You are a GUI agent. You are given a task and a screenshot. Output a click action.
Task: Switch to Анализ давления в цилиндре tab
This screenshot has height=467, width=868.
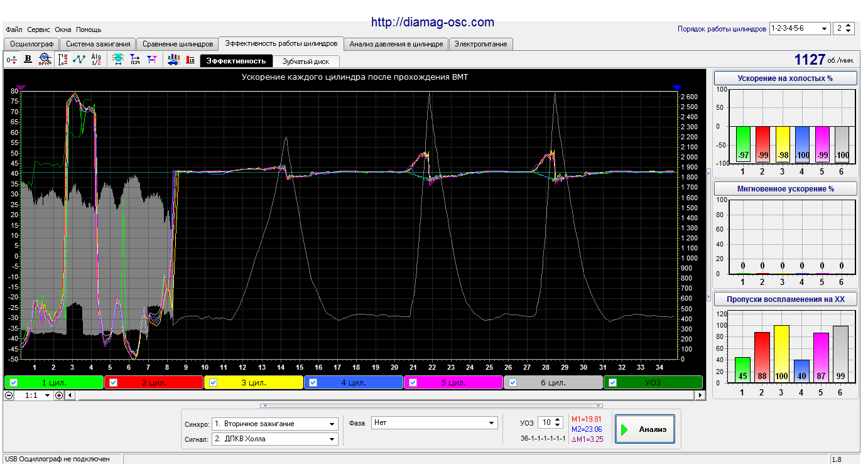point(396,44)
